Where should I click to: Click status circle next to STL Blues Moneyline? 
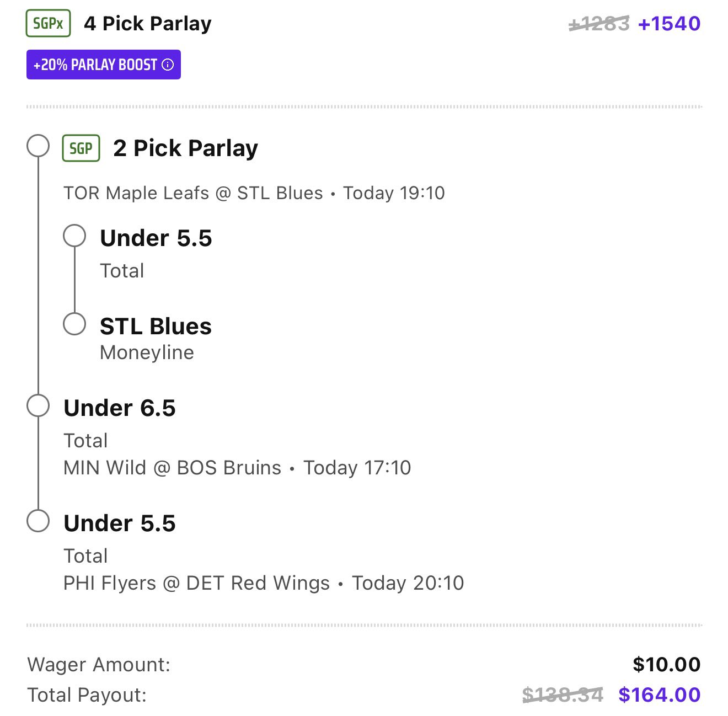(x=74, y=324)
